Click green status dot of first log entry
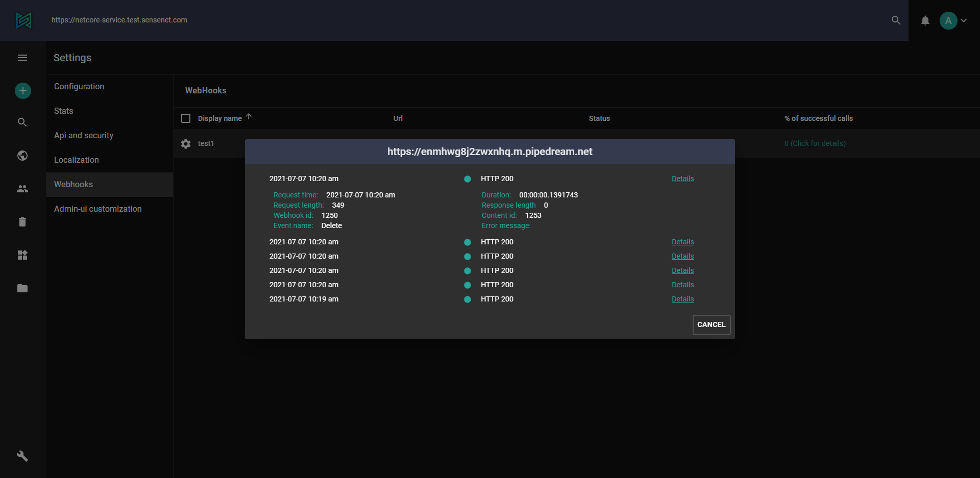This screenshot has height=478, width=980. click(x=468, y=179)
